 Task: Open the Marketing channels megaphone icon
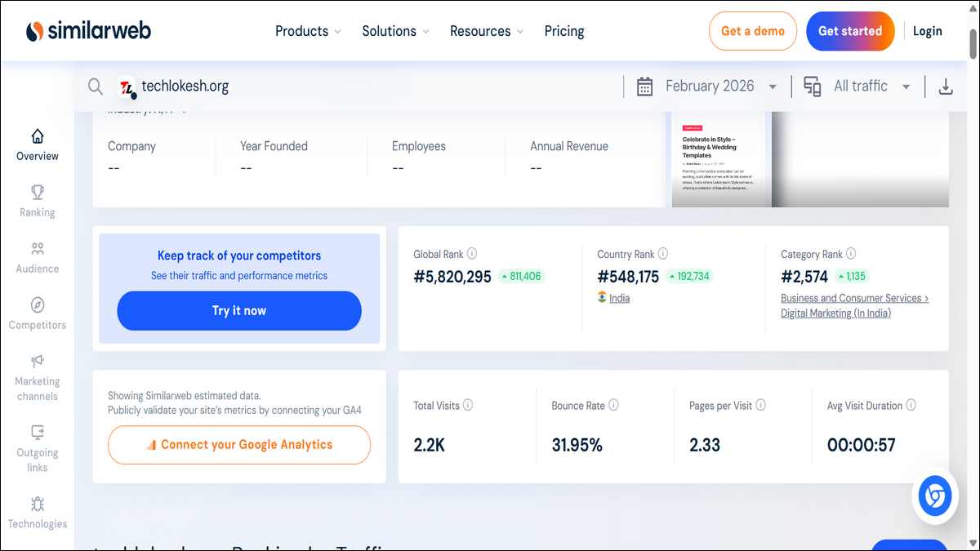[38, 361]
